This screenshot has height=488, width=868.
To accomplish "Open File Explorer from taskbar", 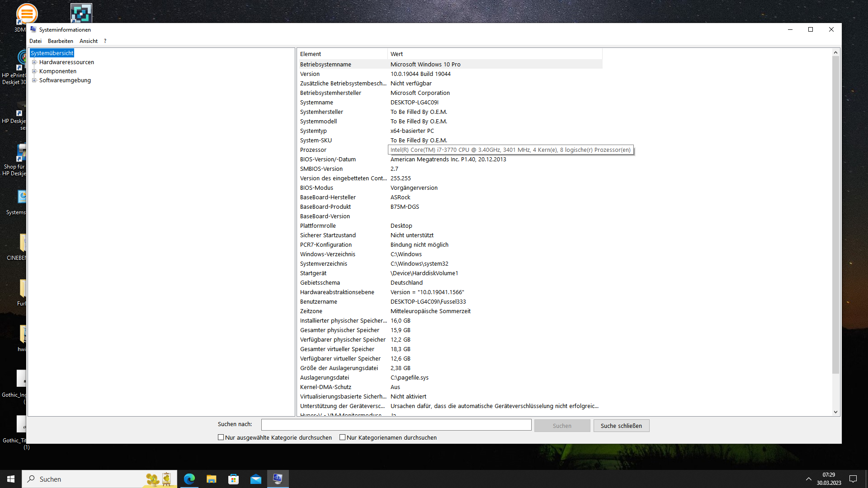I will tap(212, 479).
